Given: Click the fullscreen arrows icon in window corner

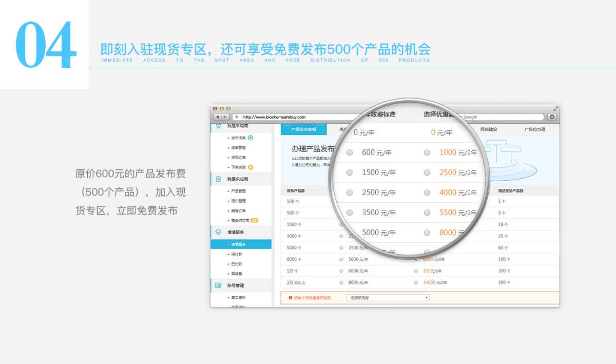Looking at the screenshot, I should click(555, 108).
